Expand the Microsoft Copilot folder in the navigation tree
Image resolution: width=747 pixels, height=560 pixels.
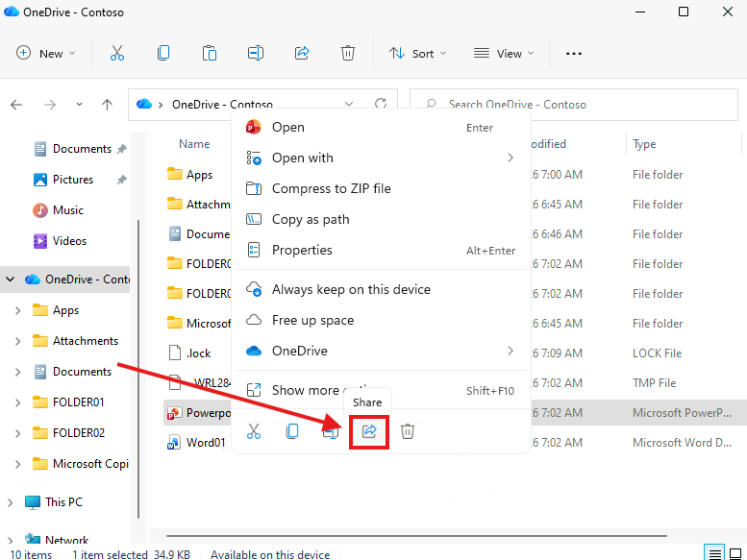17,464
